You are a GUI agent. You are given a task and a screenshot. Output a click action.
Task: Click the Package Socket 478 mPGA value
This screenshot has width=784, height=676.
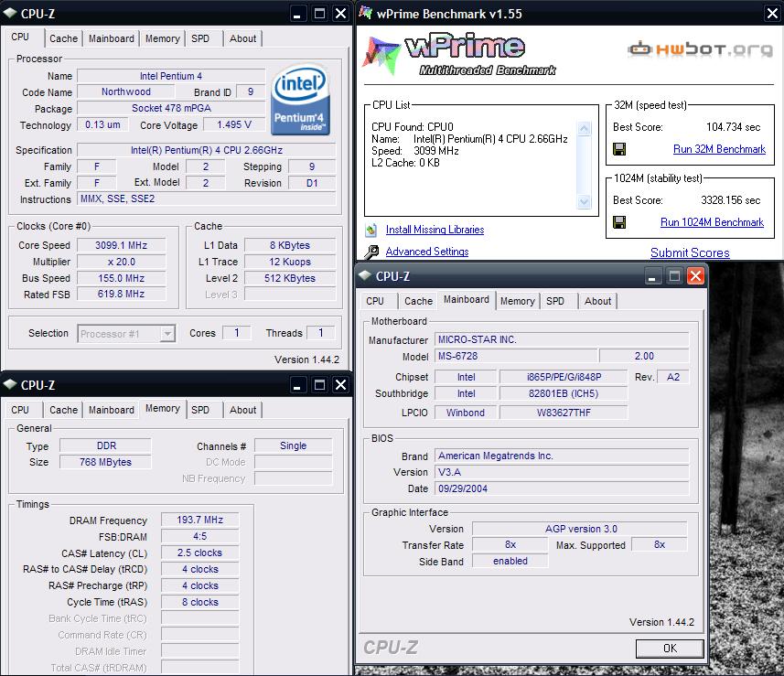171,108
